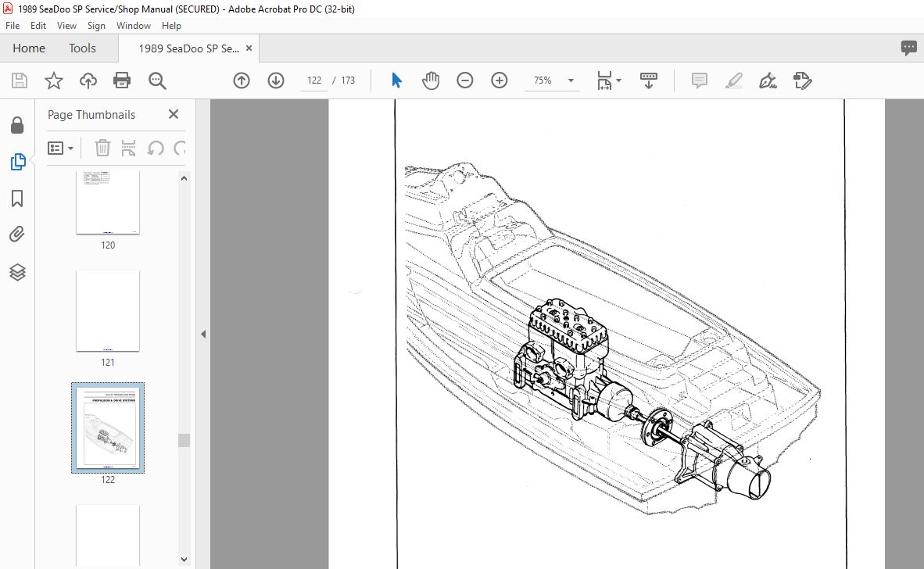Click the 75% zoom level field
This screenshot has height=569, width=924.
pos(543,81)
